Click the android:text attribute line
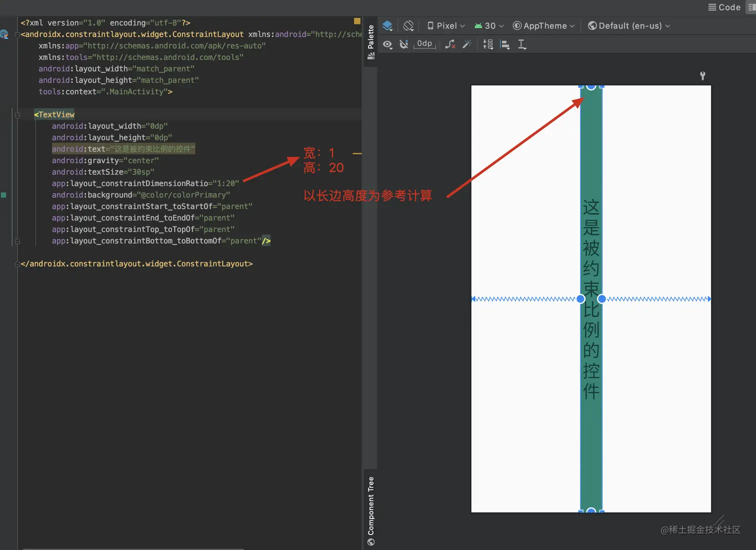Image resolution: width=756 pixels, height=550 pixels. 123,149
